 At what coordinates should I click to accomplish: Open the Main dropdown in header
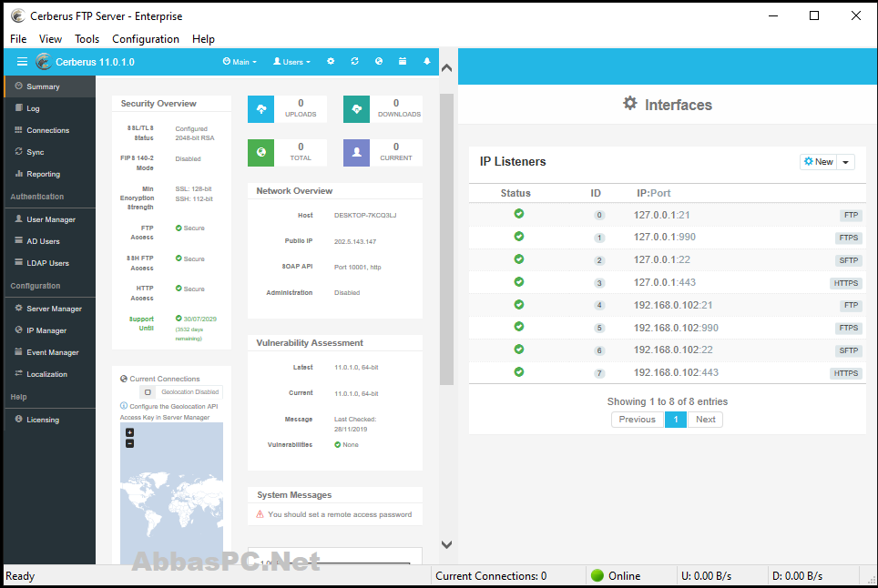240,62
